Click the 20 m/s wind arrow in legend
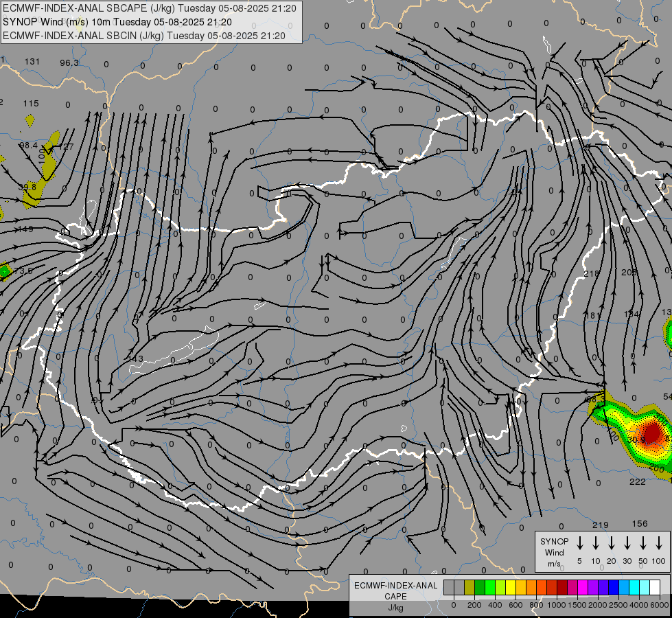672x618 pixels. tap(611, 543)
